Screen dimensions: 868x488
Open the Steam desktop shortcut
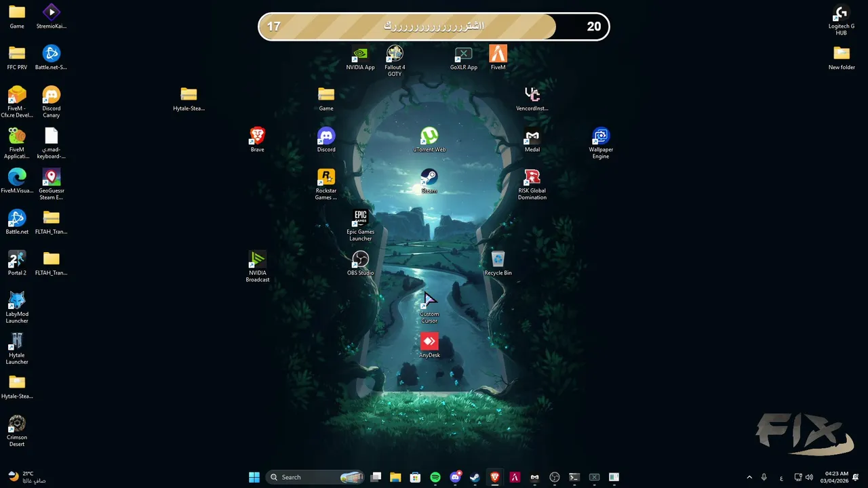coord(429,181)
